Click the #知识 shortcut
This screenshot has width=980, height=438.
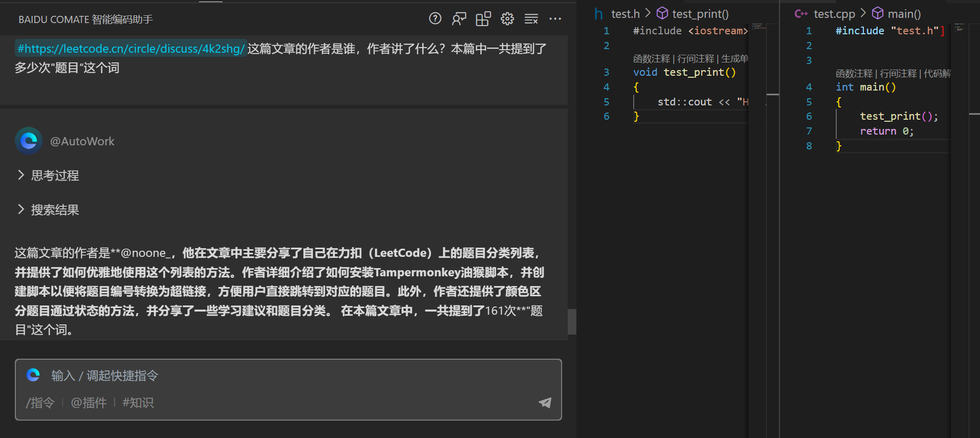pos(138,403)
